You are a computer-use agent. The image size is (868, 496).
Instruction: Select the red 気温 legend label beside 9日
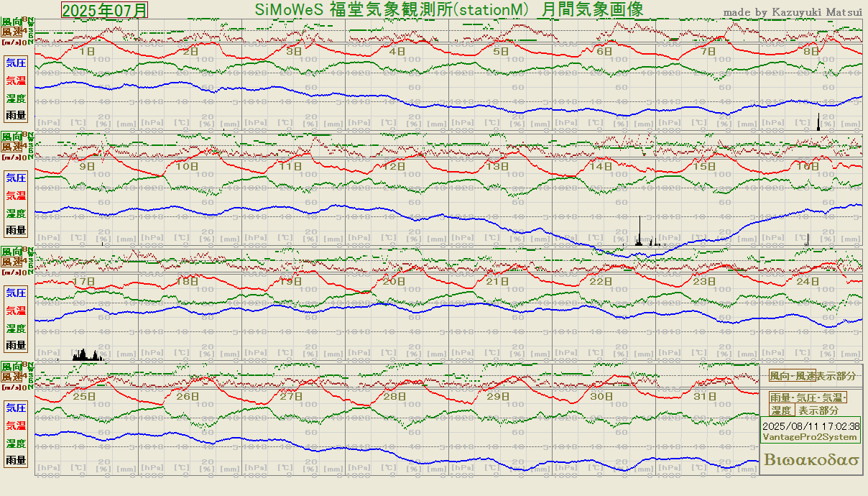[x=16, y=196]
